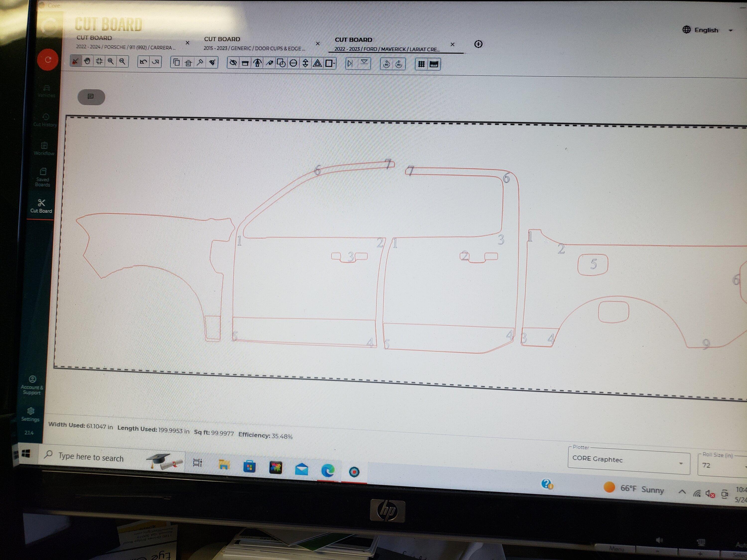Undo the last action
747x560 pixels.
(143, 62)
